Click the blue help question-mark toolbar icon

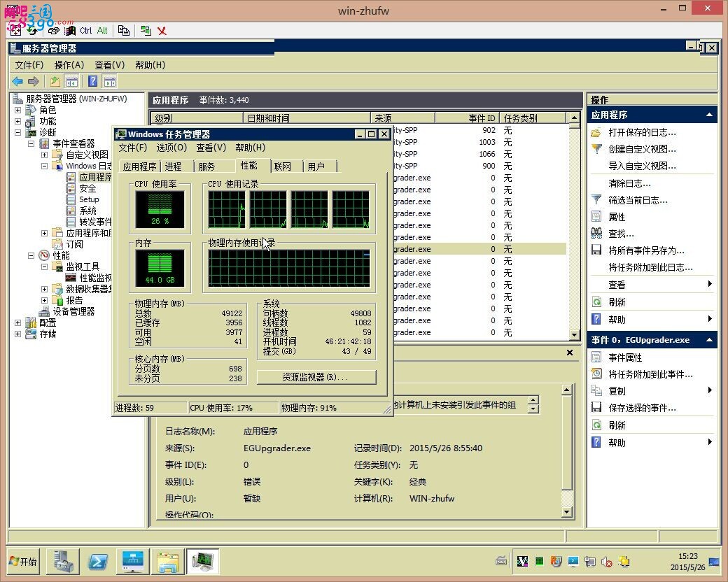[x=93, y=82]
